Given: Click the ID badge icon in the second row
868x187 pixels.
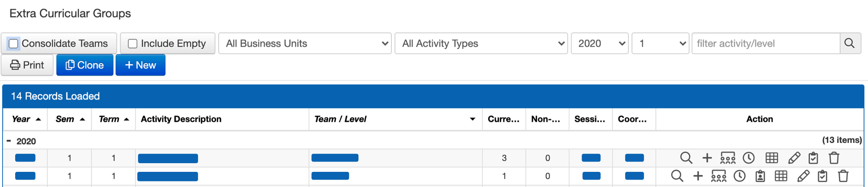Looking at the screenshot, I should [760, 176].
